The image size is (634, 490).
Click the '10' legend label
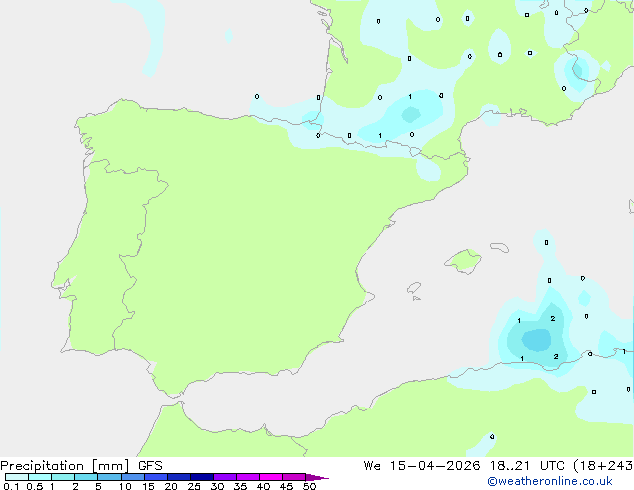[125, 486]
